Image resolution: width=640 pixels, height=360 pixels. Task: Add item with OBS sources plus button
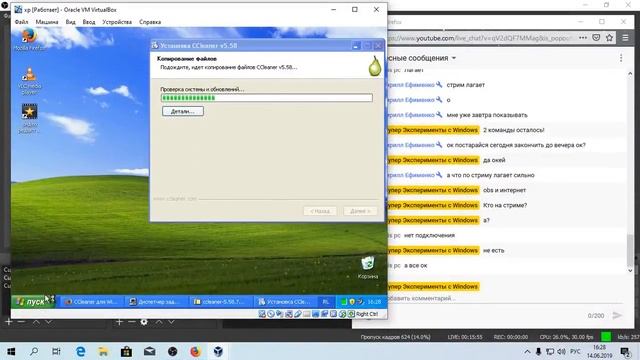[119, 322]
